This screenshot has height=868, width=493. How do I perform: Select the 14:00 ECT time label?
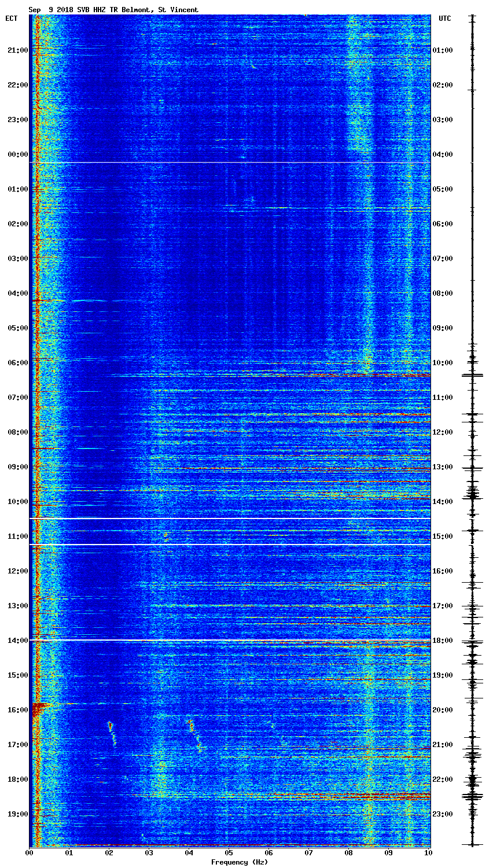[17, 641]
